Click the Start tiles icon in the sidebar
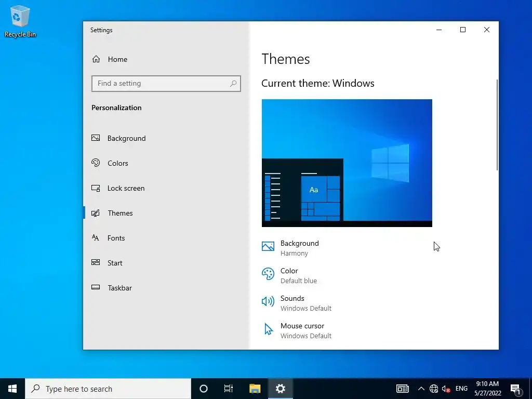 (96, 262)
